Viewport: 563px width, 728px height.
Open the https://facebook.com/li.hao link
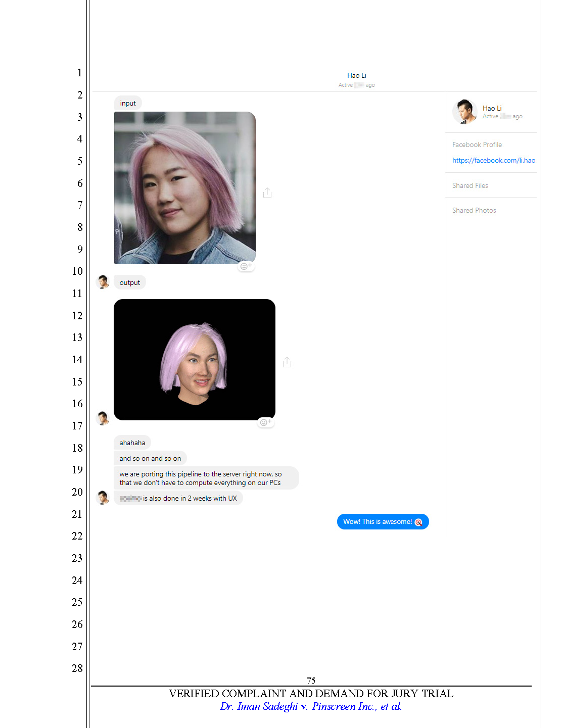click(x=493, y=160)
